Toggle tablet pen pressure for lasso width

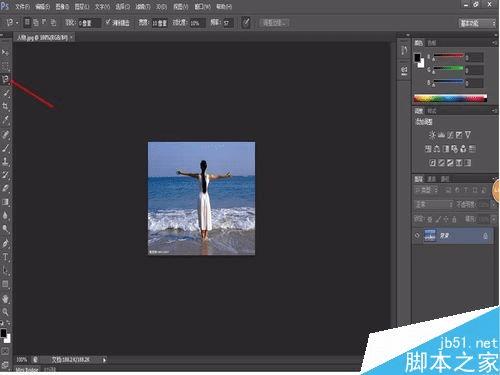coord(246,23)
